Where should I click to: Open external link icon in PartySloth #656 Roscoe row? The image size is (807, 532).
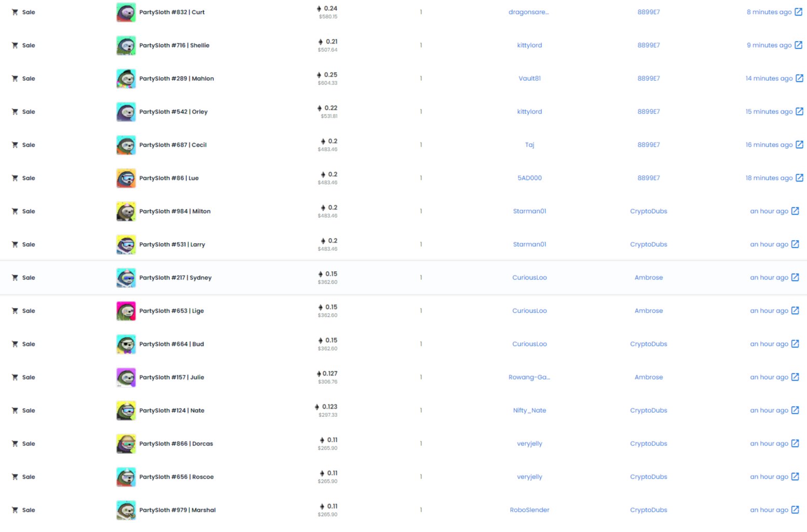[795, 477]
